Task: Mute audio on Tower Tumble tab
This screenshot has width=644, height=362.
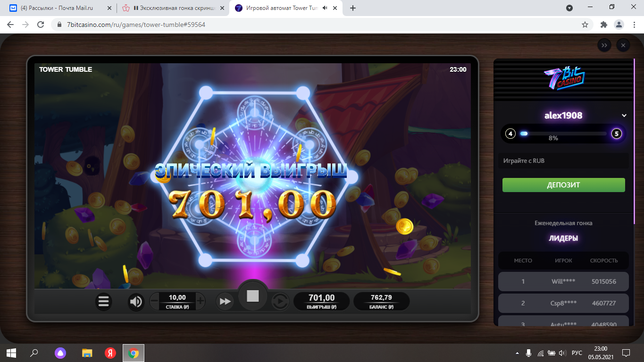Action: 325,8
